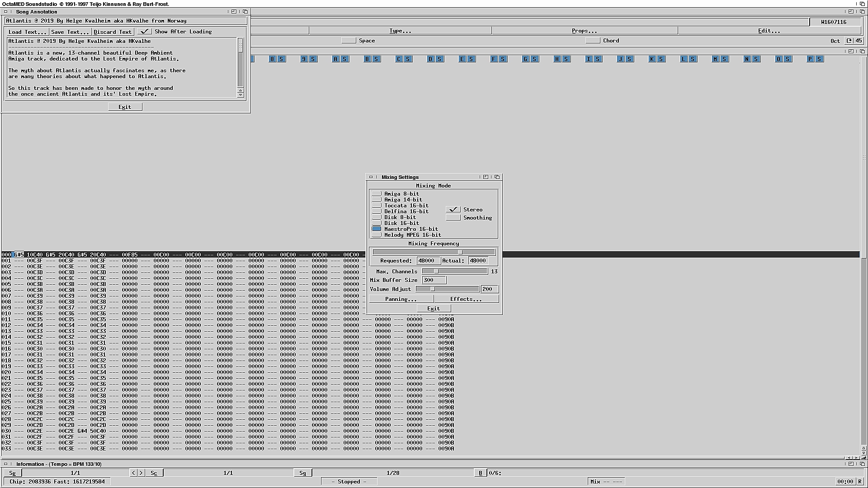Toggle track 8 on/off button
Screen dimensions: 868x488
tap(272, 59)
